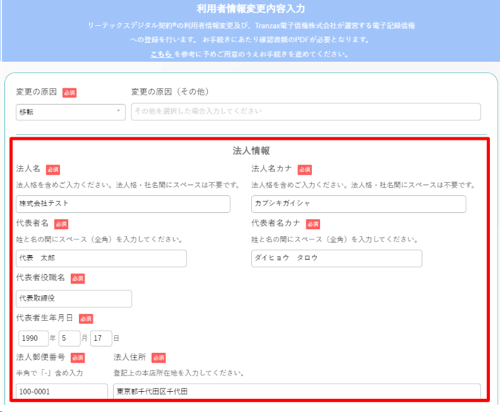The width and height of the screenshot is (500, 412).
Task: Click the 法人名カナ field with カブシキガイシャ
Action: tap(359, 204)
